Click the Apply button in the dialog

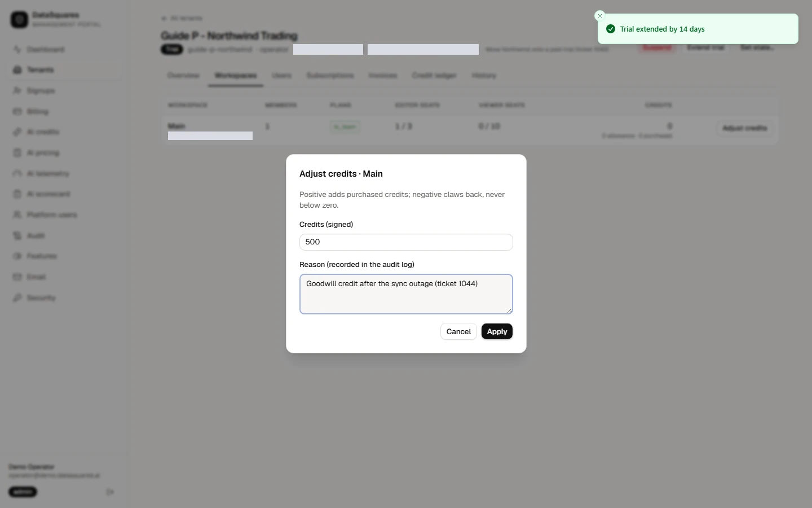[497, 331]
